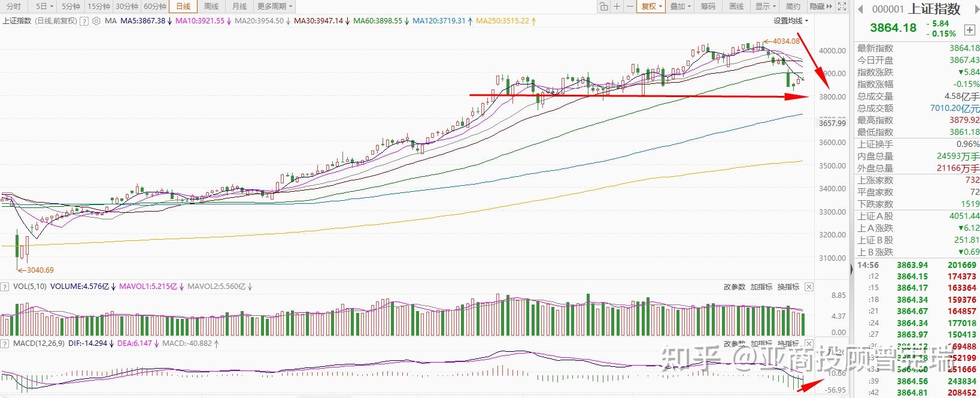The image size is (980, 398).
Task: Select the 15分钟 period tab
Action: pos(99,7)
